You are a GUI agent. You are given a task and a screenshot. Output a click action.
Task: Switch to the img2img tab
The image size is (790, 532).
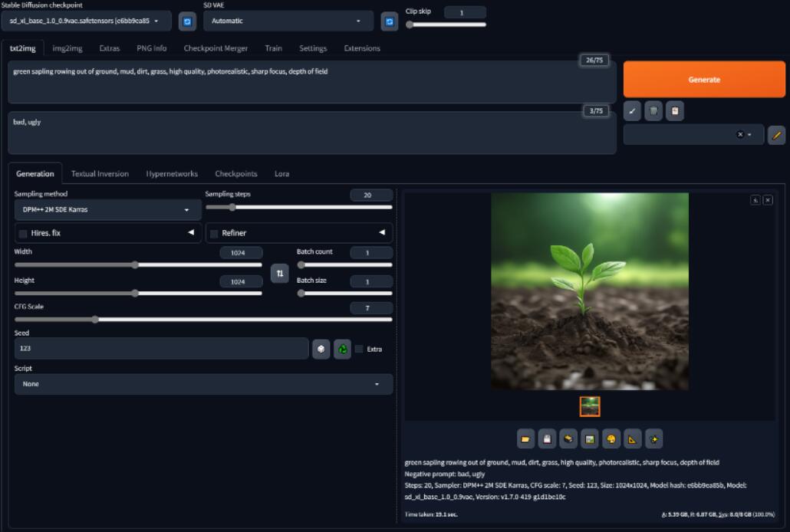coord(67,48)
